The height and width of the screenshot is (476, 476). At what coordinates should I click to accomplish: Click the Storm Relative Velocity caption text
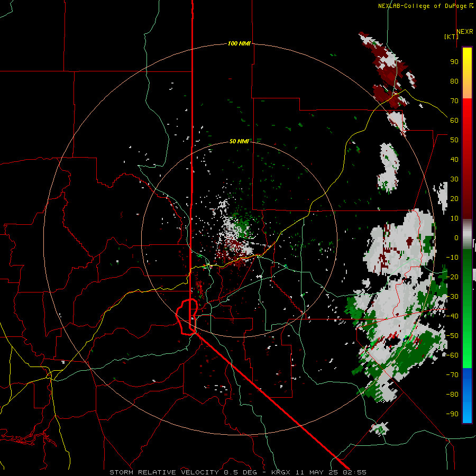coord(238,472)
